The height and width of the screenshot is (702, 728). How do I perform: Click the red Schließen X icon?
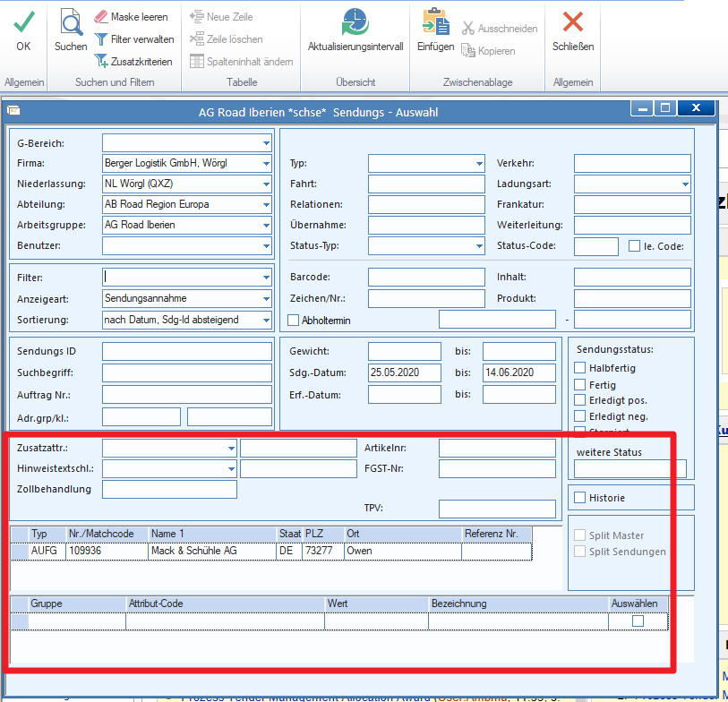573,21
